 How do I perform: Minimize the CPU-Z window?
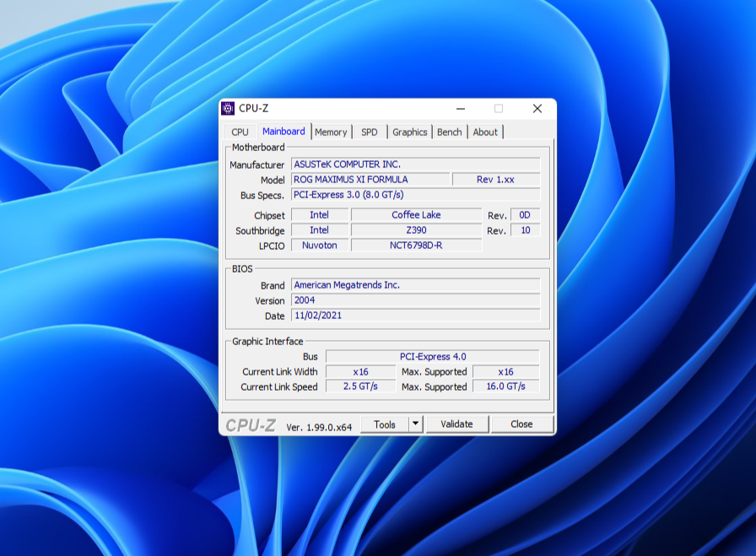pos(461,109)
